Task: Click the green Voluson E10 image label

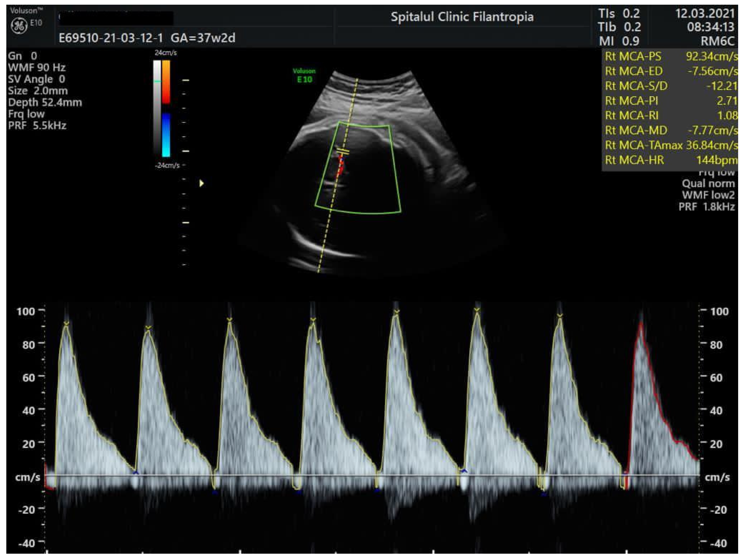Action: click(x=304, y=75)
